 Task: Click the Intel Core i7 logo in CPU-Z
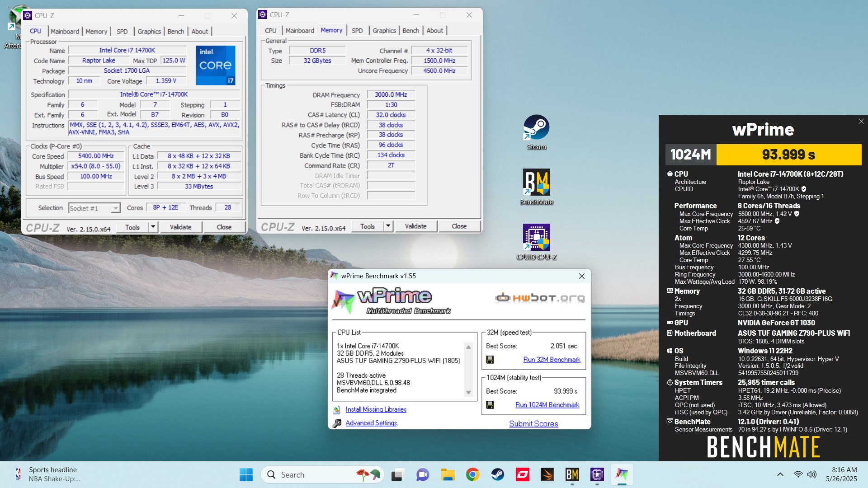pos(215,65)
